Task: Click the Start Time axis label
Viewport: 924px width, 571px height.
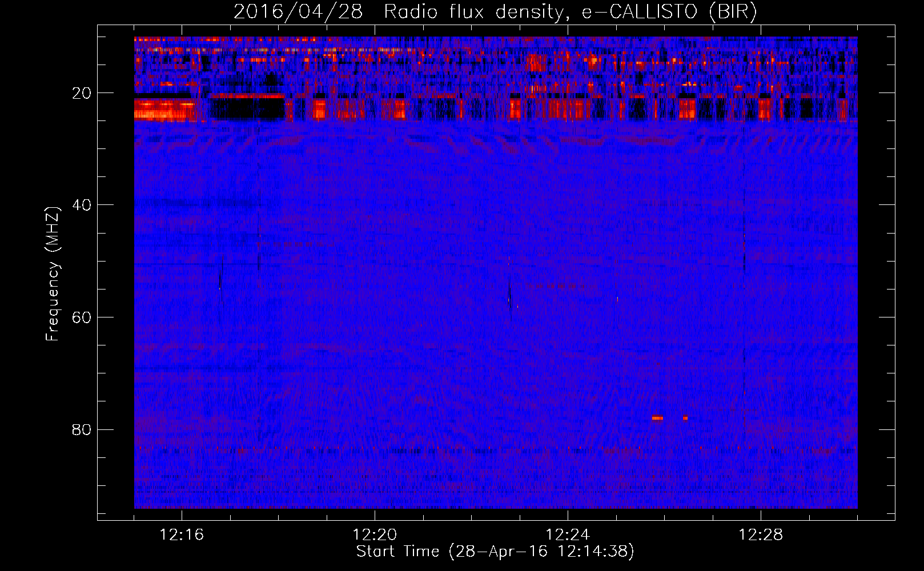Action: [x=495, y=552]
